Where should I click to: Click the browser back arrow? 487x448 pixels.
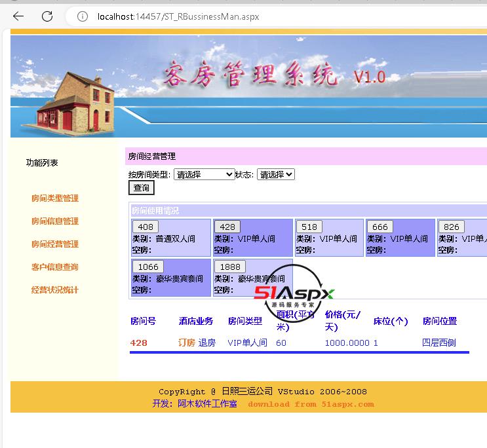(x=18, y=16)
